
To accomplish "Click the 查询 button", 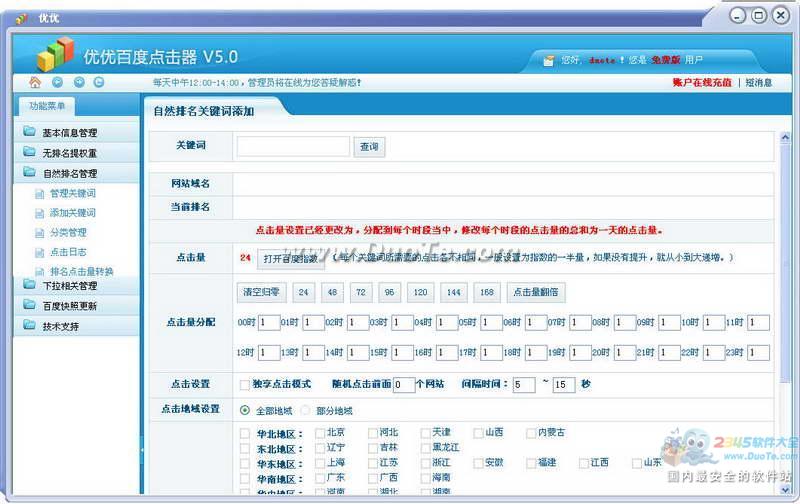I will pyautogui.click(x=369, y=147).
